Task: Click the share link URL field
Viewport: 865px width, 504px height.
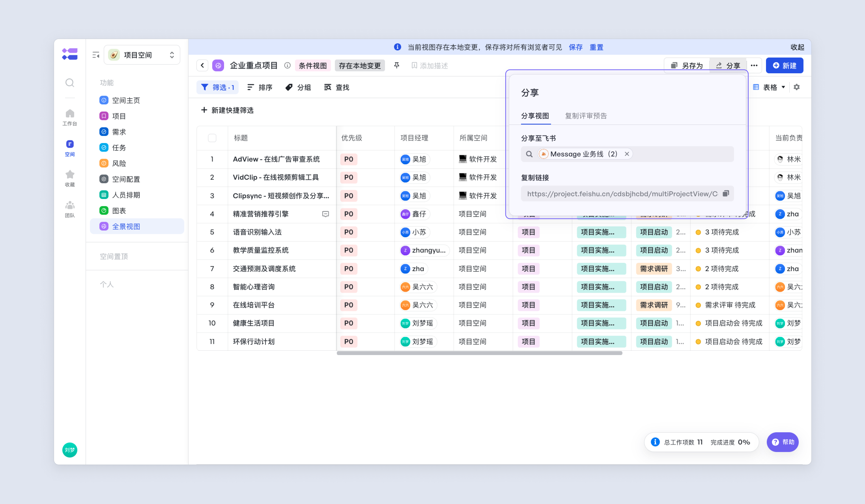Action: coord(628,194)
